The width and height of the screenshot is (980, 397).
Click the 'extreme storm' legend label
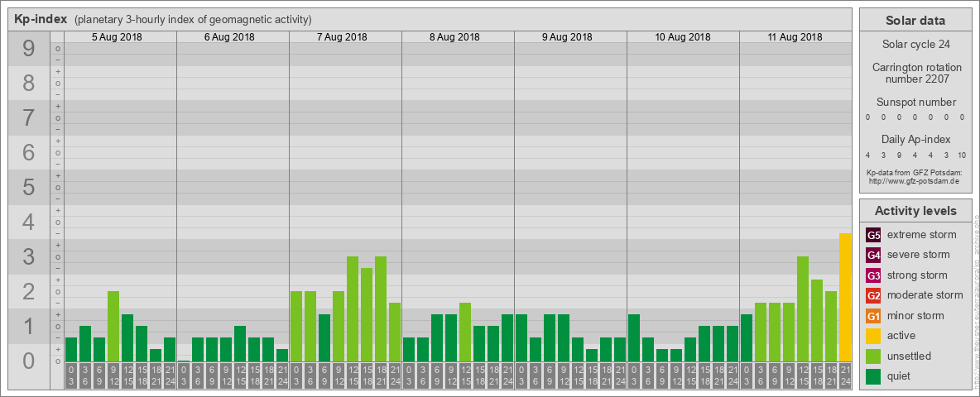[x=922, y=235]
